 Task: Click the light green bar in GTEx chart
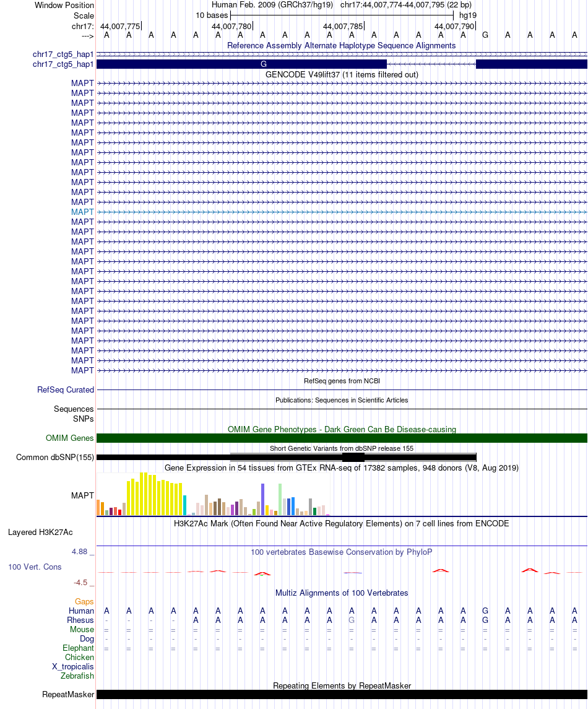[x=280, y=500]
